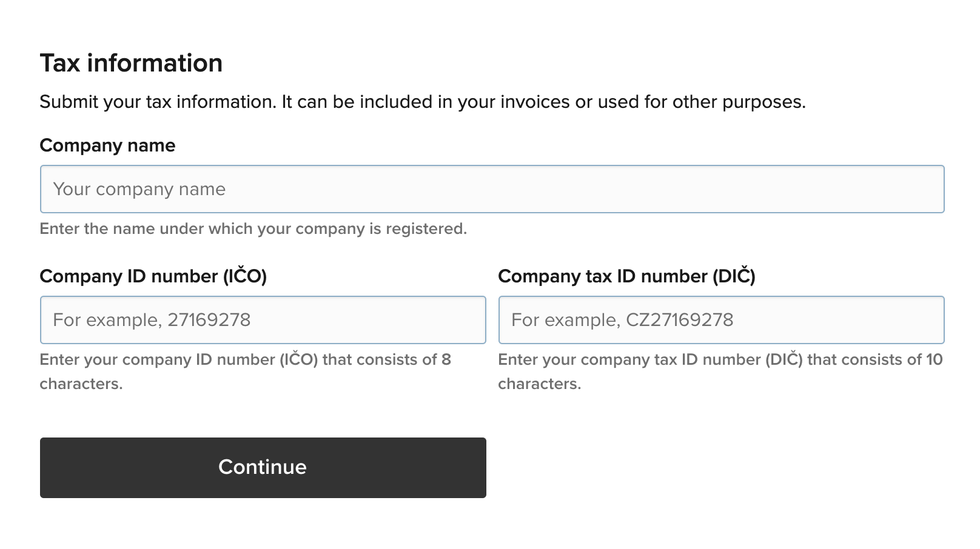Click the submit tax information description text
The image size is (980, 549).
(x=423, y=102)
